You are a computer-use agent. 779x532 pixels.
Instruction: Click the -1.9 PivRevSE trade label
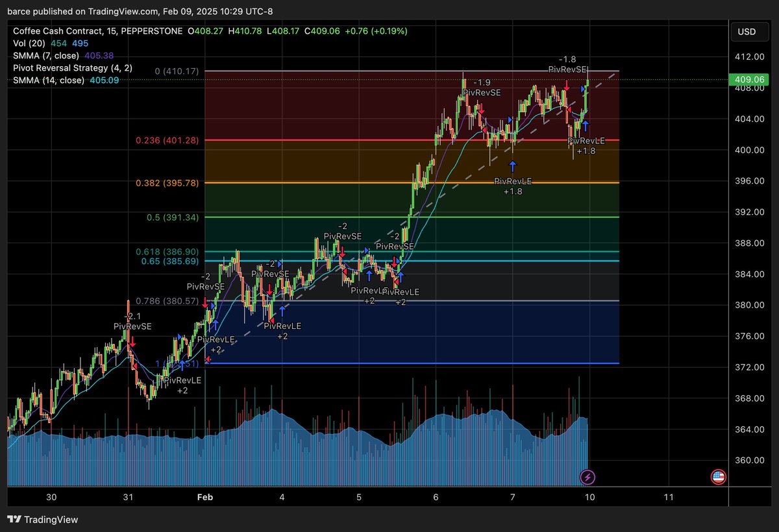482,88
